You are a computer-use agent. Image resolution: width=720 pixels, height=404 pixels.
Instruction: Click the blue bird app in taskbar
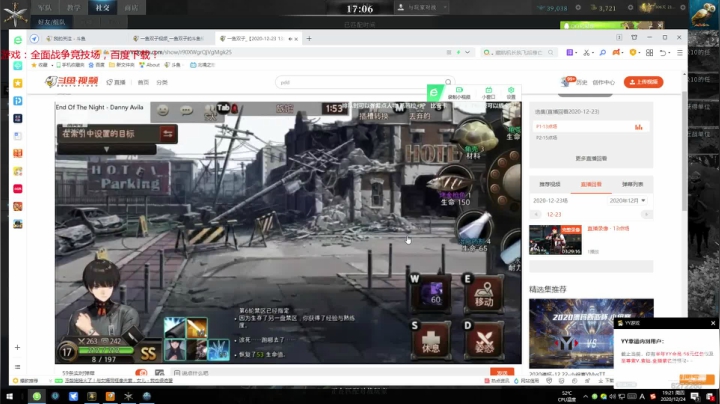click(73, 396)
